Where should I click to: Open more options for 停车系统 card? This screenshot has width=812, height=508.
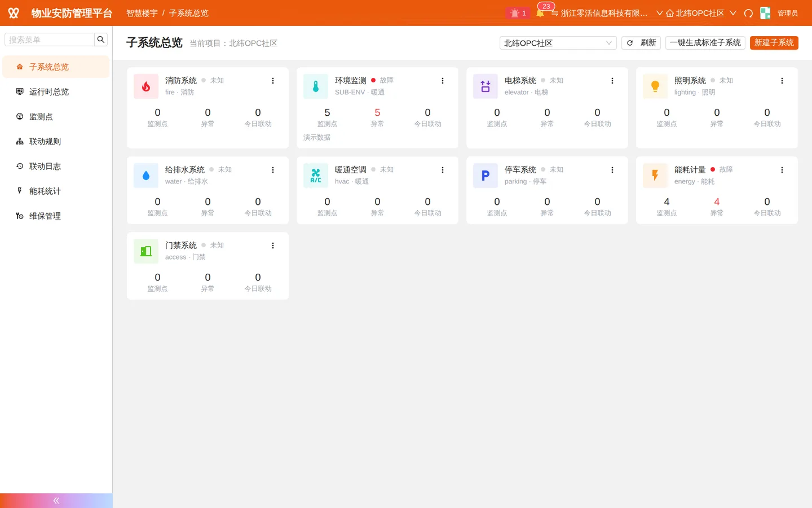(612, 170)
